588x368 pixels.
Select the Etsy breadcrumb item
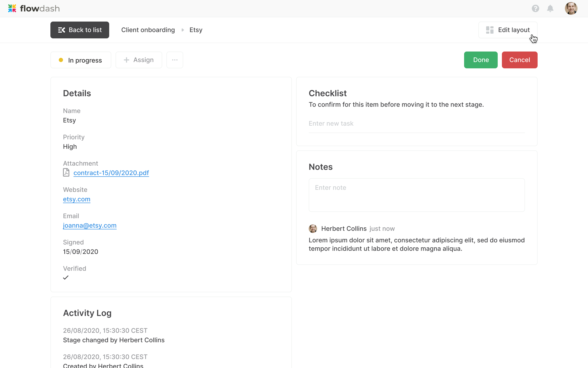click(196, 30)
